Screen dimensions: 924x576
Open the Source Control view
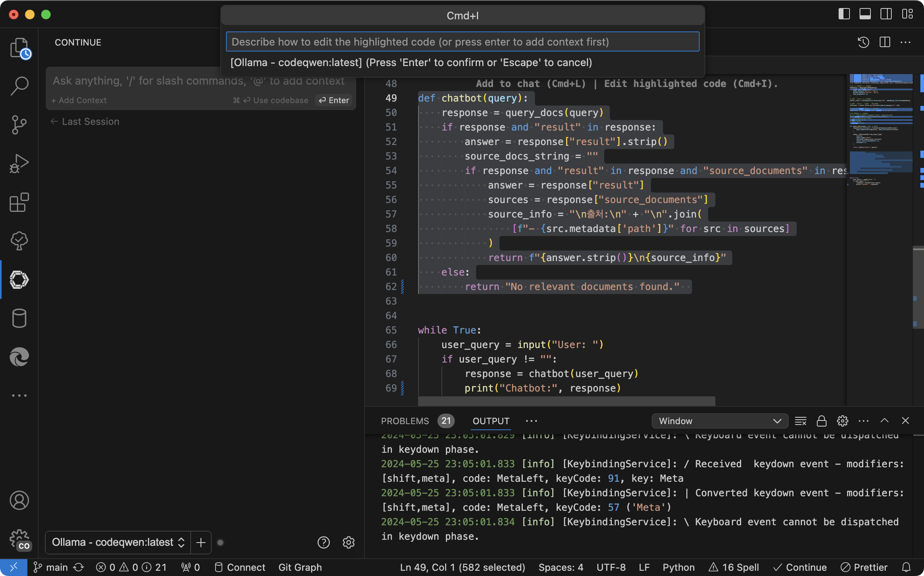tap(19, 125)
